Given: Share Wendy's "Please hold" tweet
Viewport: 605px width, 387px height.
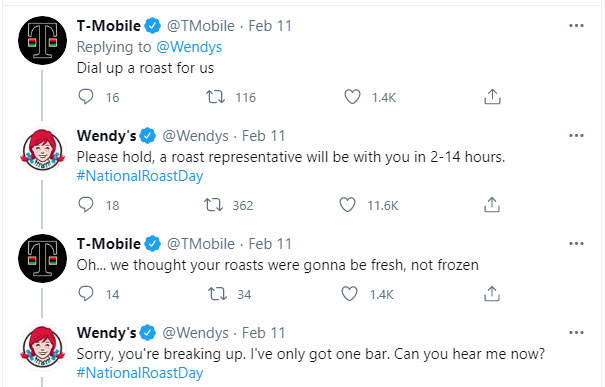Looking at the screenshot, I should click(x=492, y=205).
